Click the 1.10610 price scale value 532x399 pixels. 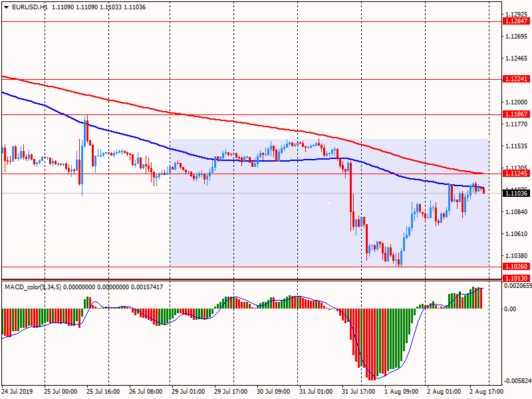pos(517,234)
